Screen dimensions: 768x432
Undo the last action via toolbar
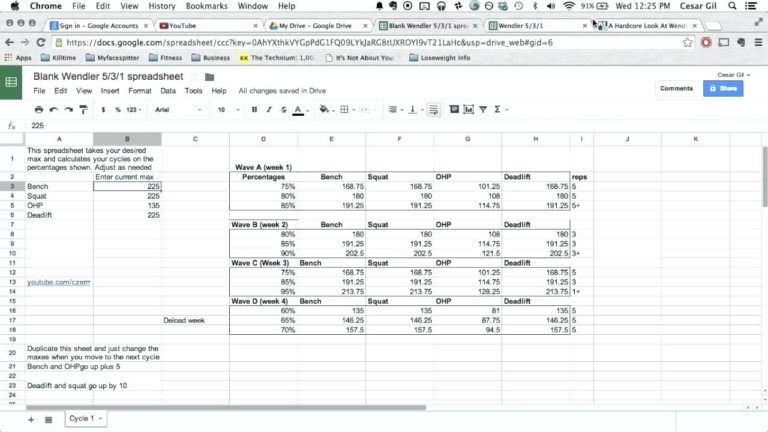point(54,110)
